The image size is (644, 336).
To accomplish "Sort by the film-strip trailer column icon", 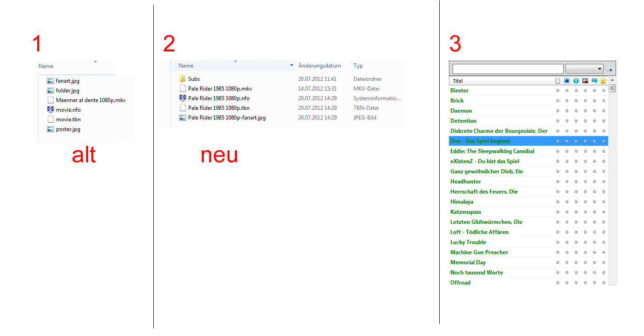I will click(585, 81).
